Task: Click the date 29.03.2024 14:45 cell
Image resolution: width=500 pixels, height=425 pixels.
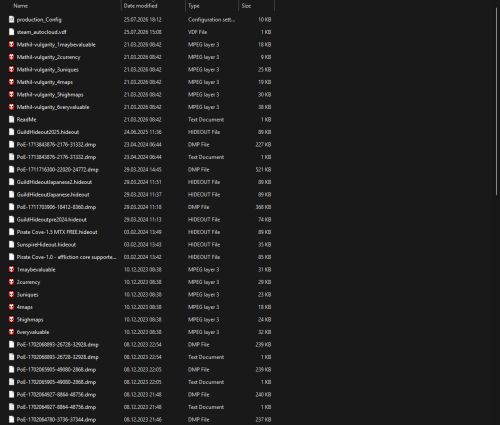Action: (x=143, y=170)
